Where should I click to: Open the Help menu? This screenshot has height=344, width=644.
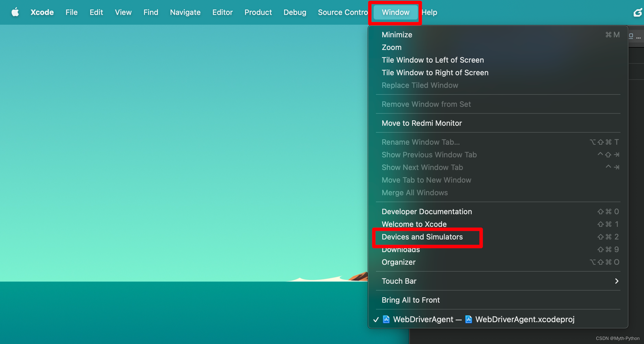point(429,12)
